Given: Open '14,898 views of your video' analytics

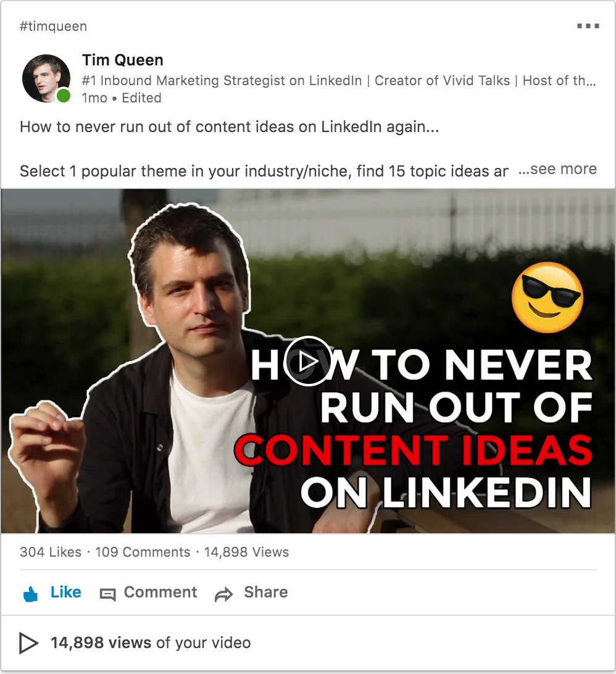Looking at the screenshot, I should click(x=151, y=643).
